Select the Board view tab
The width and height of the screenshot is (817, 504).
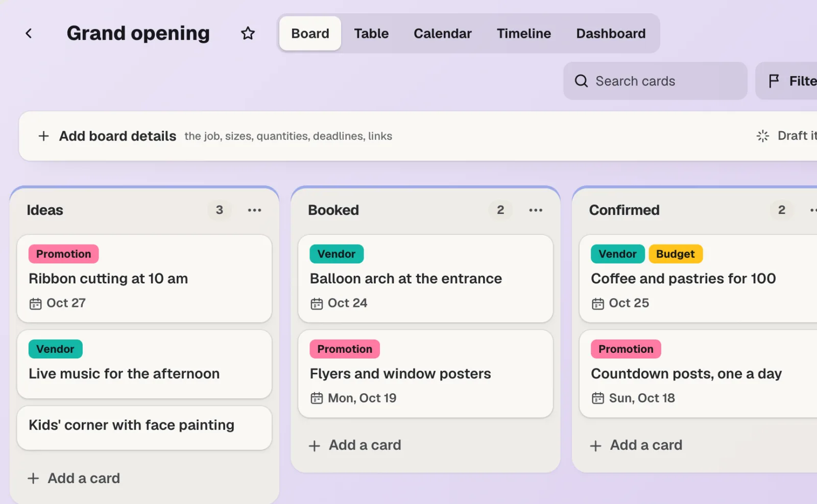click(310, 34)
